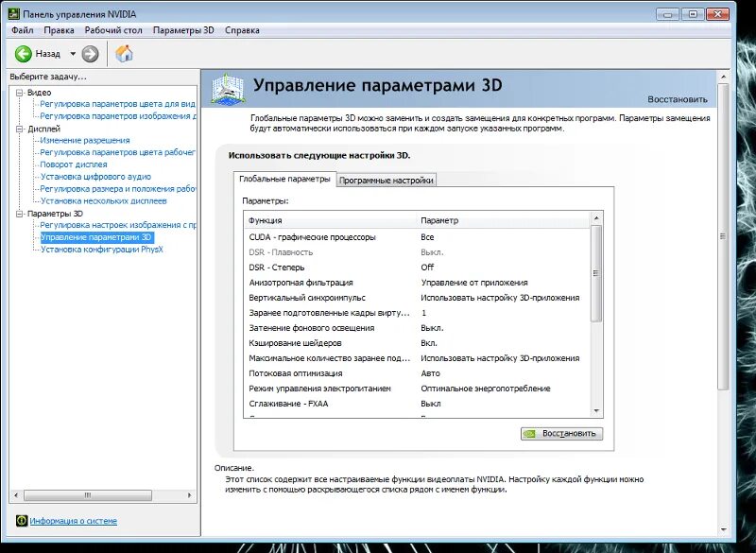Select Сглаживание - FXAA setting row
The height and width of the screenshot is (553, 756).
coord(417,404)
